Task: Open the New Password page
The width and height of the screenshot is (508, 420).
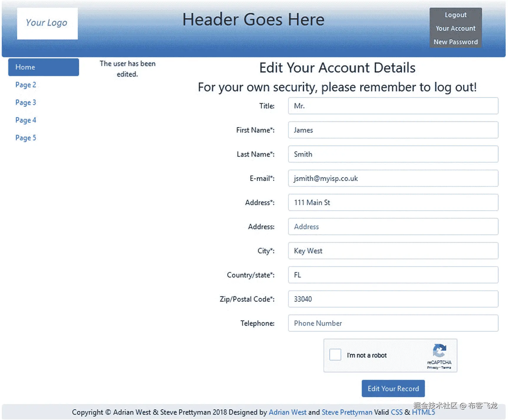Action: tap(456, 42)
